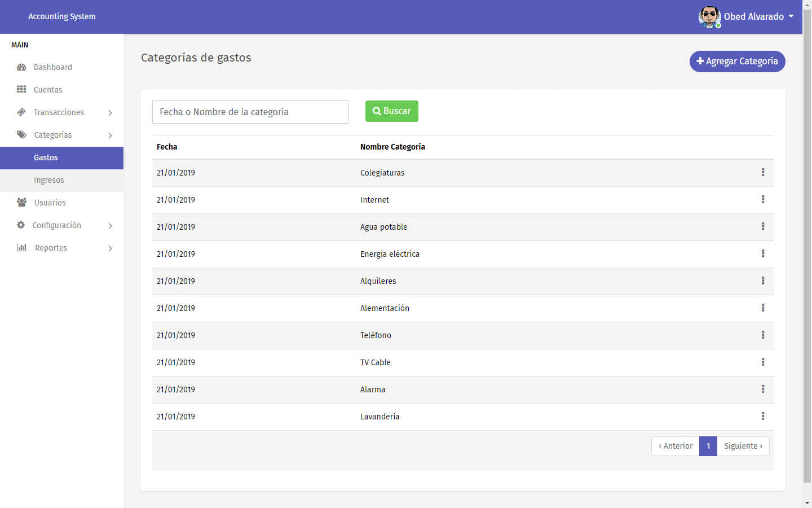812x508 pixels.
Task: Select the Gastos sidebar item
Action: [62, 158]
